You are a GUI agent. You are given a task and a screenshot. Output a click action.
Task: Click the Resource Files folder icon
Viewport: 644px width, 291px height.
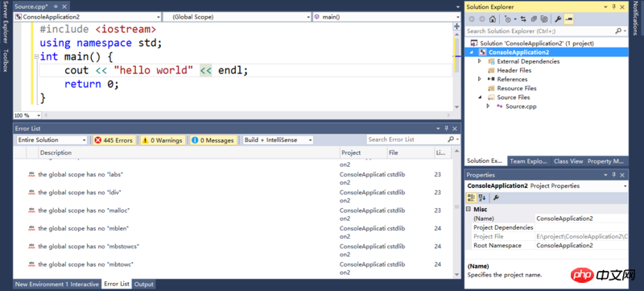(x=491, y=89)
